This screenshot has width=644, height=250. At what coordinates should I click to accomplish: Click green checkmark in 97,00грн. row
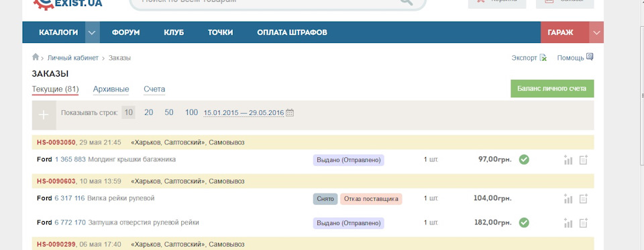tap(524, 159)
